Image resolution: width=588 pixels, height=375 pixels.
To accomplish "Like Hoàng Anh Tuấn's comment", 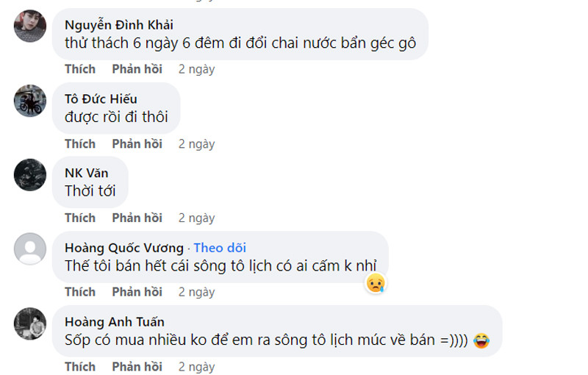I will (x=80, y=366).
